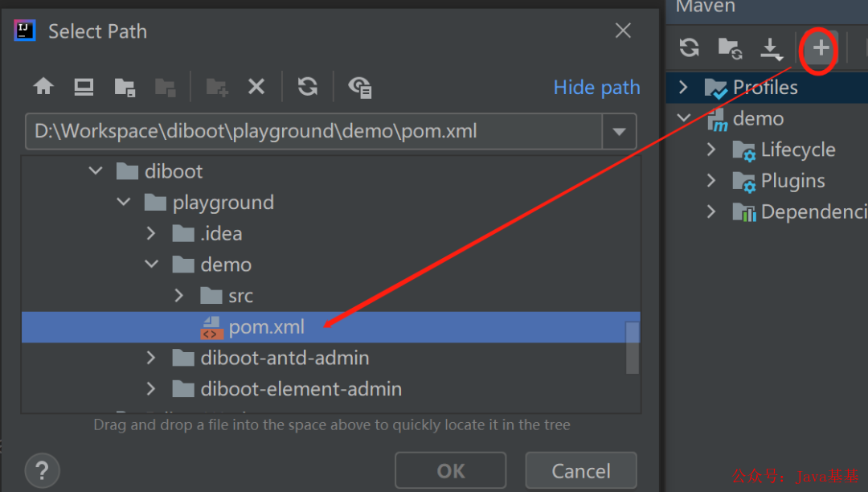Select the playground folder row
The width and height of the screenshot is (868, 492).
331,203
